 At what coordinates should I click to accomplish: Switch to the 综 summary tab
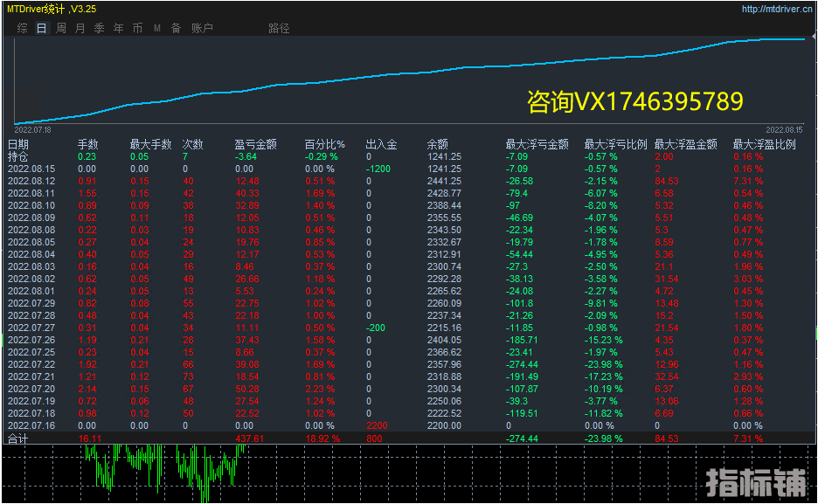click(x=22, y=28)
